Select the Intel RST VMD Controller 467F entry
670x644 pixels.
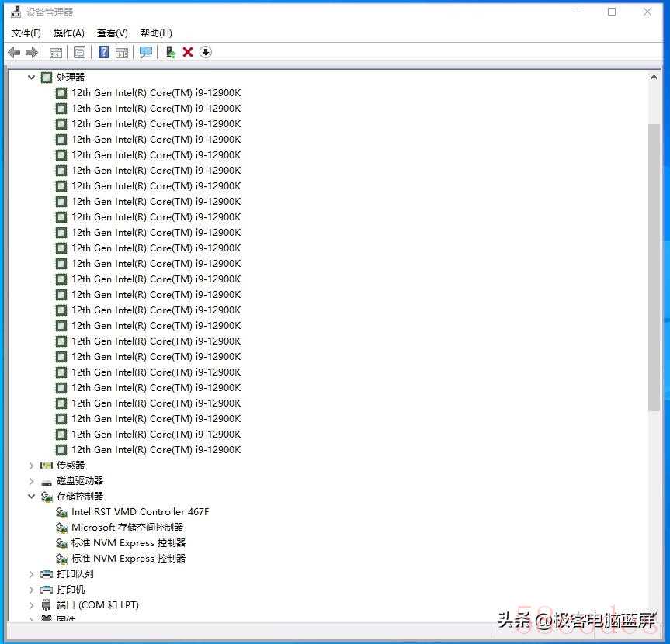point(141,511)
